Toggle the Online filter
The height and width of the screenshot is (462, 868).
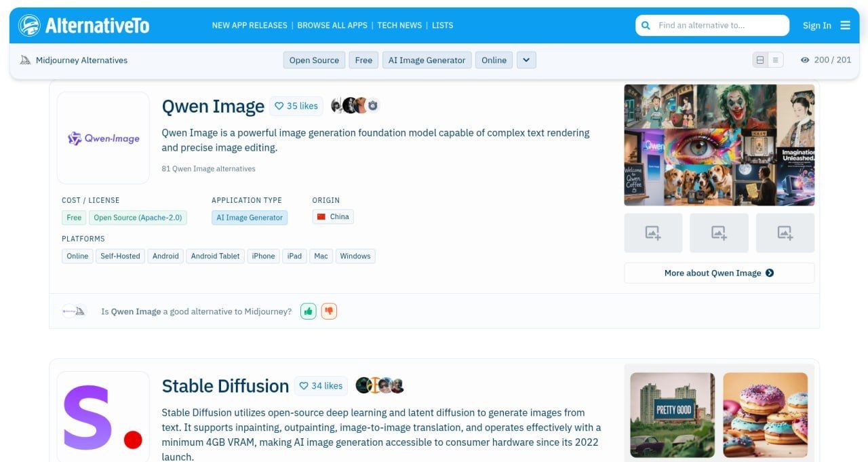pyautogui.click(x=494, y=60)
